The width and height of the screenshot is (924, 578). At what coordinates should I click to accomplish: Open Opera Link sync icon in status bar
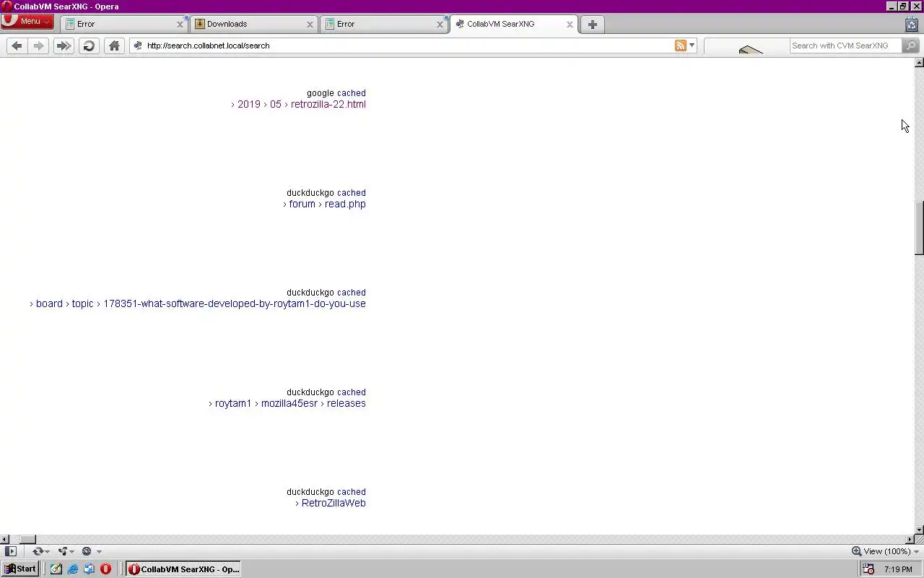pyautogui.click(x=38, y=551)
